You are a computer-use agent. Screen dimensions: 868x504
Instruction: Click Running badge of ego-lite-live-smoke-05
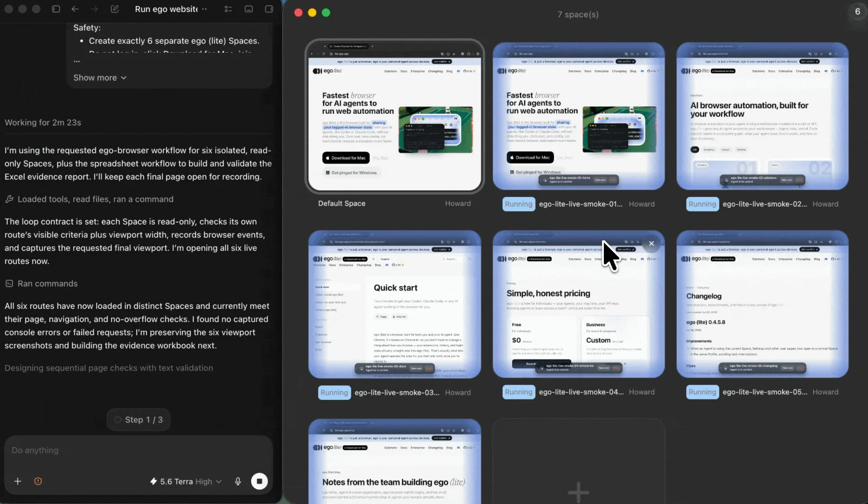click(x=702, y=392)
